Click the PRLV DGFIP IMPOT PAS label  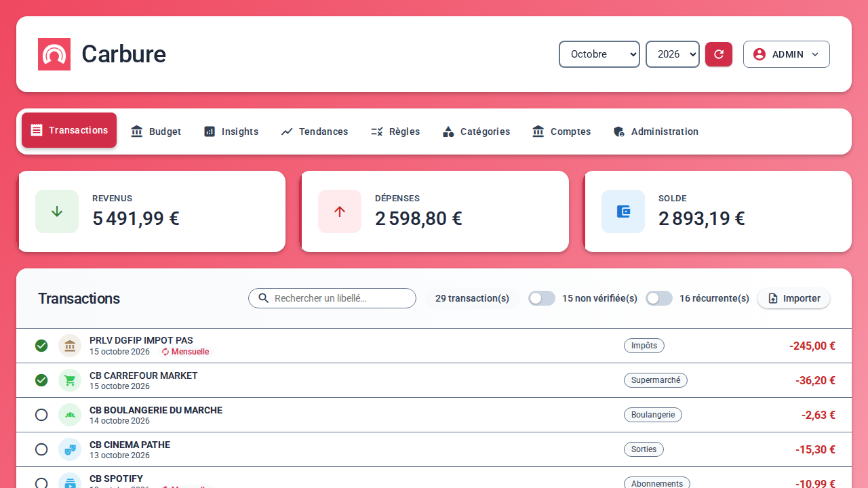141,340
